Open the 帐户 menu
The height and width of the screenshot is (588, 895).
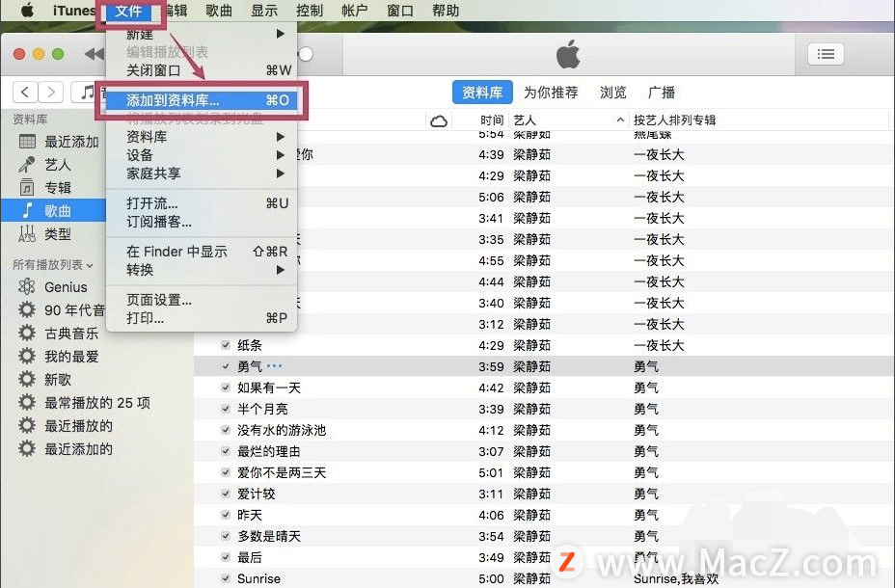355,11
